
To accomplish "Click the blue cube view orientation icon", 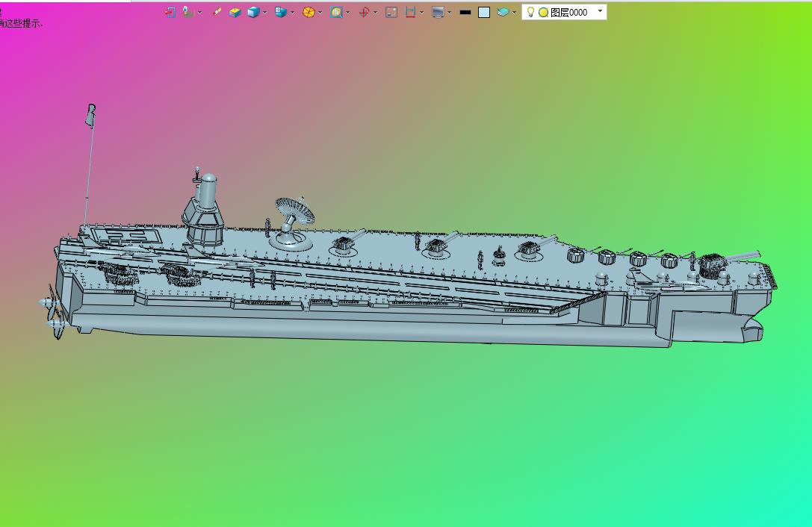I will pos(281,13).
